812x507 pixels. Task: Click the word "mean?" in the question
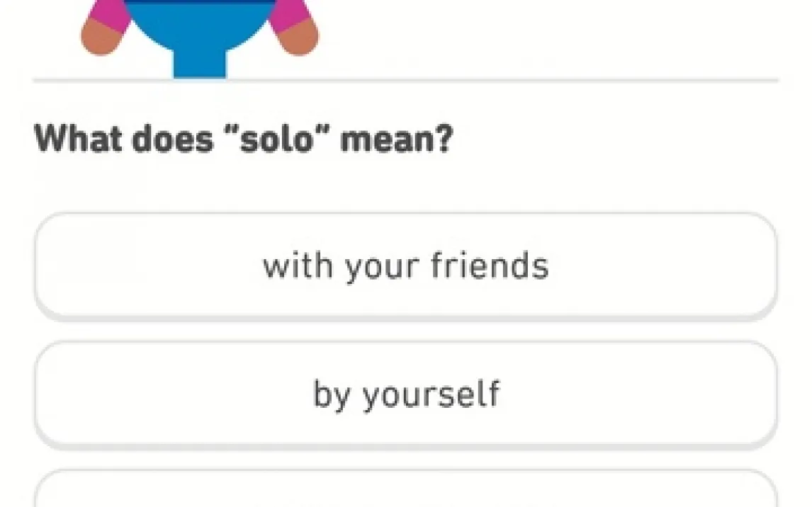[x=396, y=139]
